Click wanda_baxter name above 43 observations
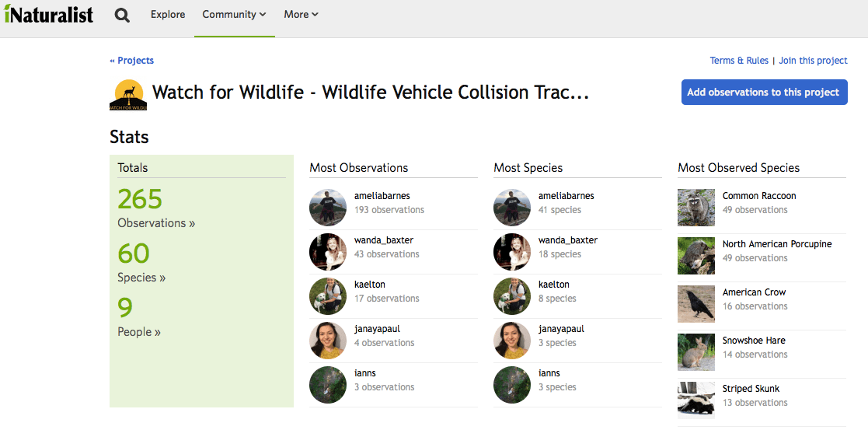This screenshot has width=868, height=437. [384, 239]
